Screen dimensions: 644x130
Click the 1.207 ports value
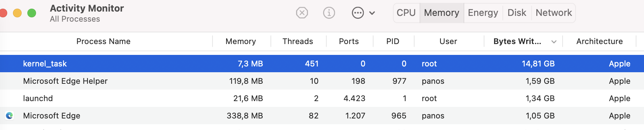pyautogui.click(x=355, y=116)
